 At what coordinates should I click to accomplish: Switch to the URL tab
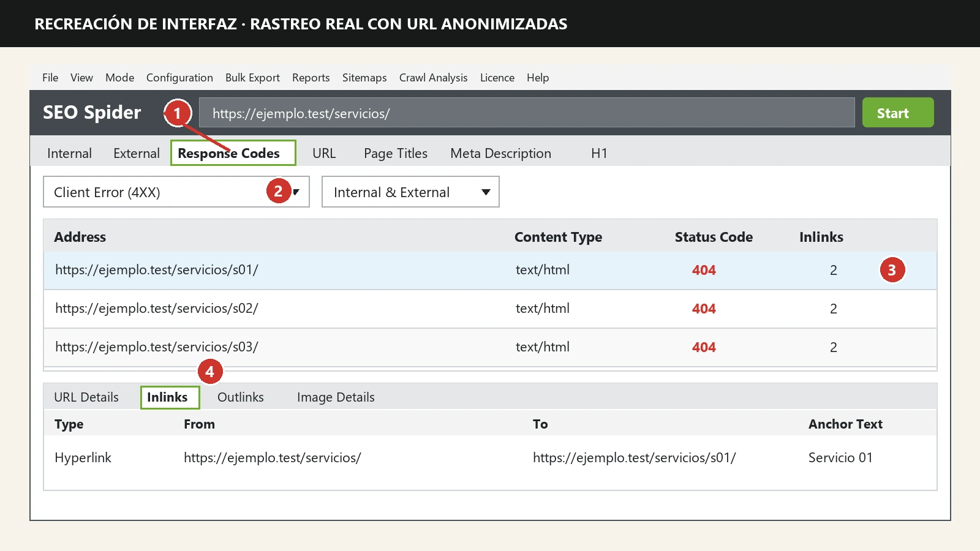(x=324, y=153)
